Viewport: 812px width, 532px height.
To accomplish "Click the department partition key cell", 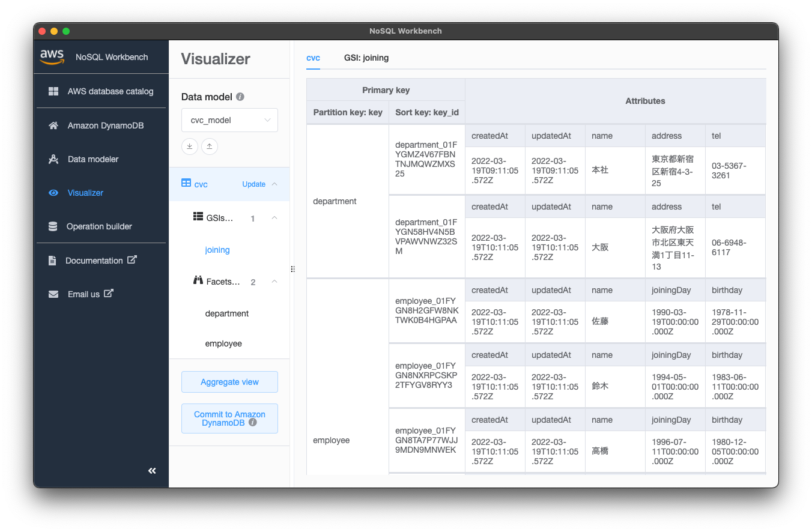I will coord(348,201).
